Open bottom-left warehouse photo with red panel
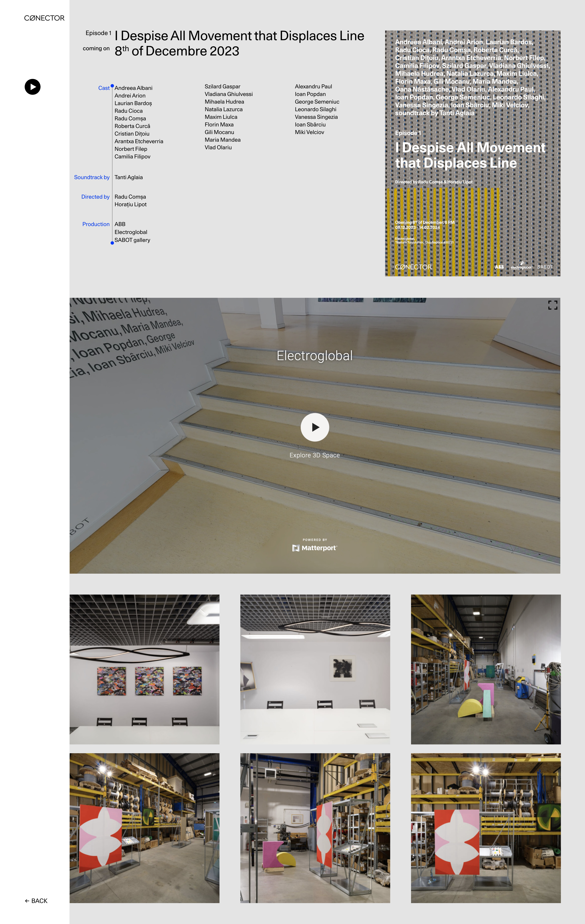Viewport: 585px width, 924px height. [x=144, y=828]
